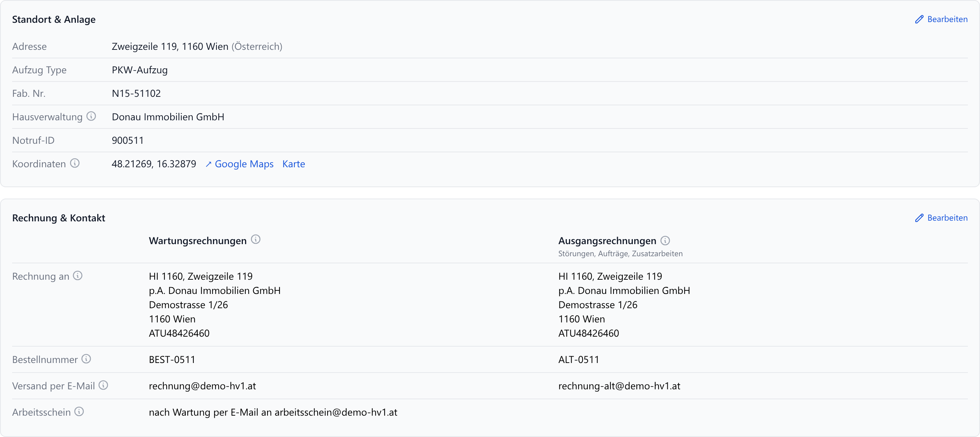980x437 pixels.
Task: Select the PKW-Aufzug value
Action: (x=140, y=70)
